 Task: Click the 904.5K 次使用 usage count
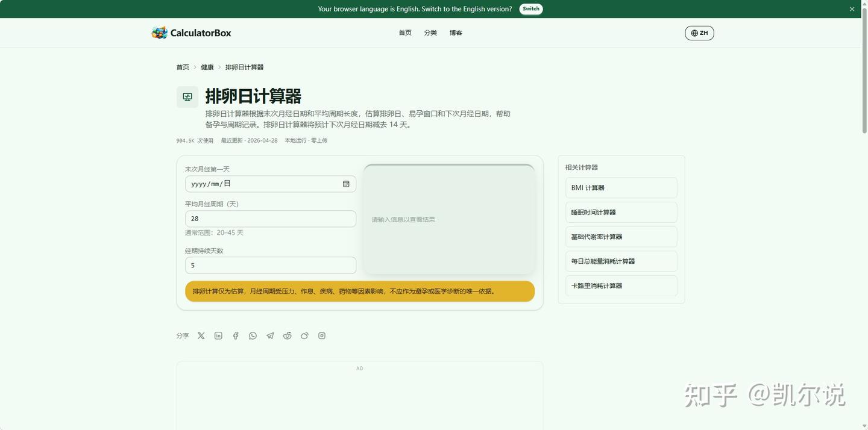(195, 141)
